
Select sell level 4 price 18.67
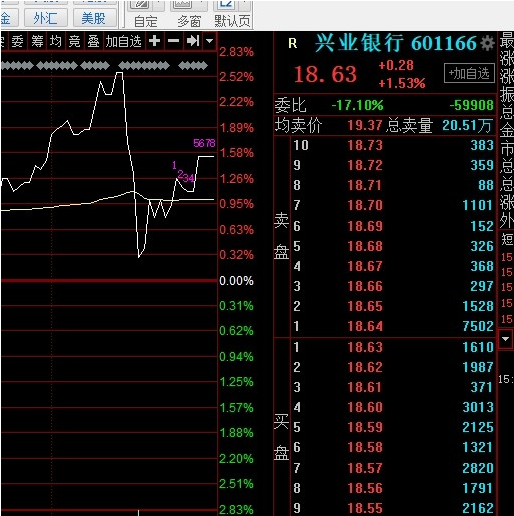(365, 266)
